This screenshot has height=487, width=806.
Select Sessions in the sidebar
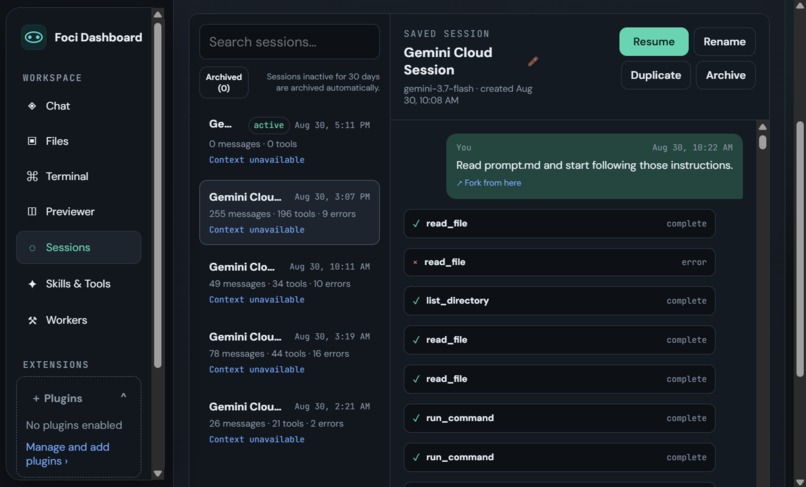coord(79,247)
